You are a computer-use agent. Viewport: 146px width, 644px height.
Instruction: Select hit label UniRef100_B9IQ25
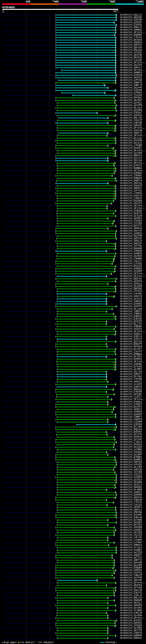(131, 58)
